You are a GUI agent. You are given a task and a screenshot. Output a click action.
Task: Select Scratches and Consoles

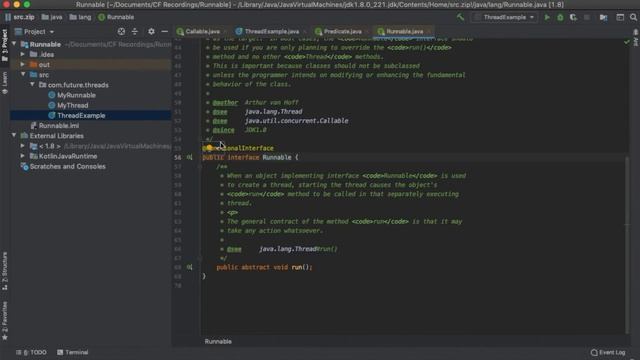point(67,166)
